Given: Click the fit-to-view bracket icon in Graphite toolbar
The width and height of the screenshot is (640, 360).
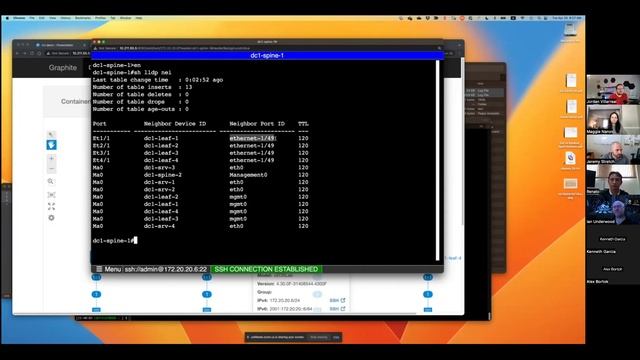Looking at the screenshot, I should coord(51,195).
